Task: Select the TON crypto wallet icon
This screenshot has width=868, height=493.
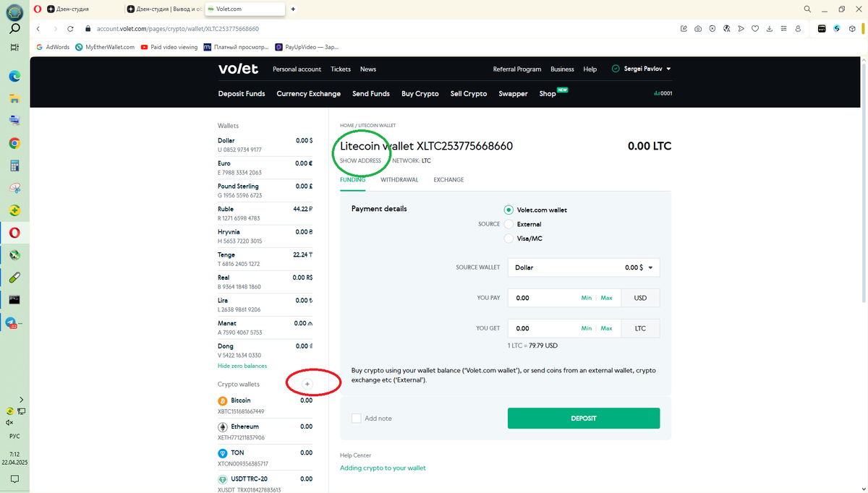Action: click(223, 452)
